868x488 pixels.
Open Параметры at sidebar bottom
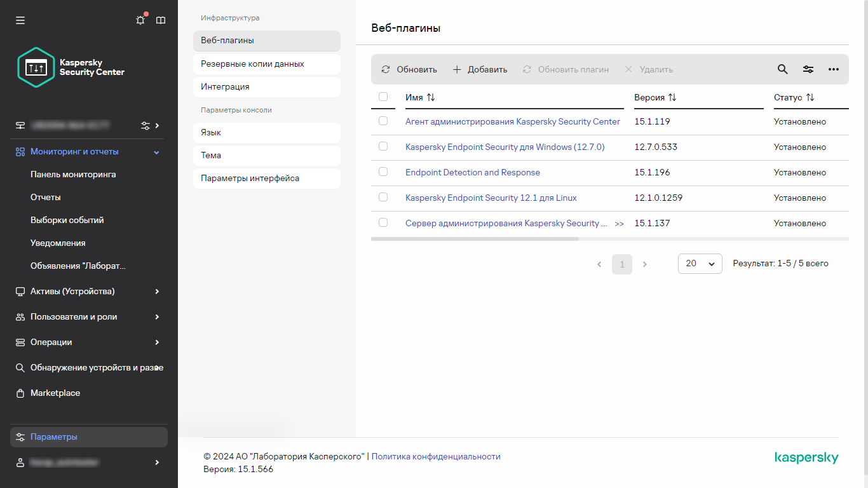point(89,437)
